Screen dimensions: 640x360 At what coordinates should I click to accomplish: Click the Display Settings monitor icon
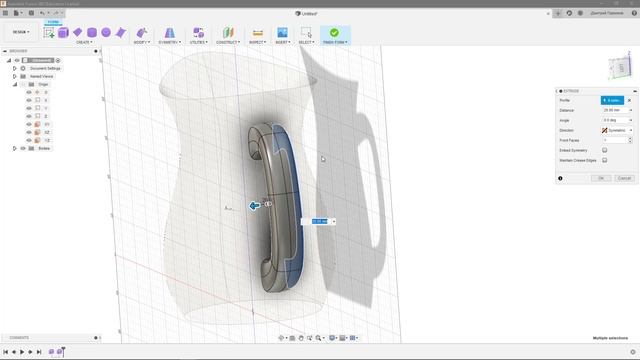(332, 338)
